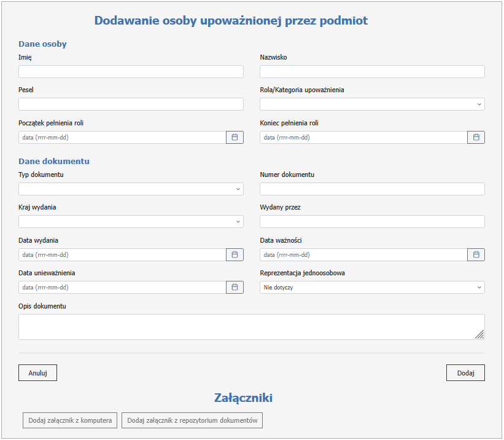Open calendar for Początek pełnienia roli
504x440 pixels.
click(x=235, y=138)
